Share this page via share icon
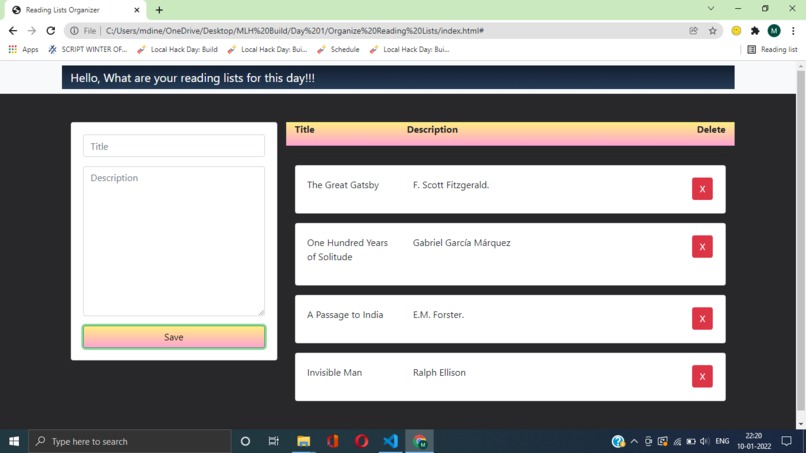Image resolution: width=806 pixels, height=453 pixels. (693, 31)
